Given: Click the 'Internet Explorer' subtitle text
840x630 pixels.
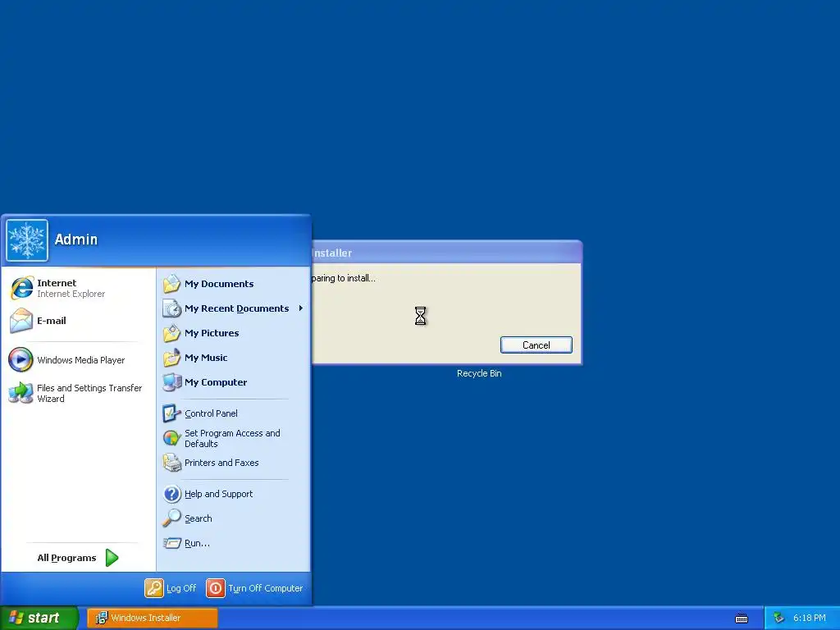Looking at the screenshot, I should pos(71,294).
